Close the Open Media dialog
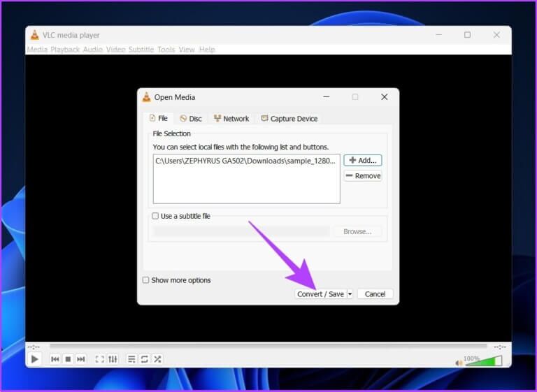The width and height of the screenshot is (537, 392). point(385,97)
